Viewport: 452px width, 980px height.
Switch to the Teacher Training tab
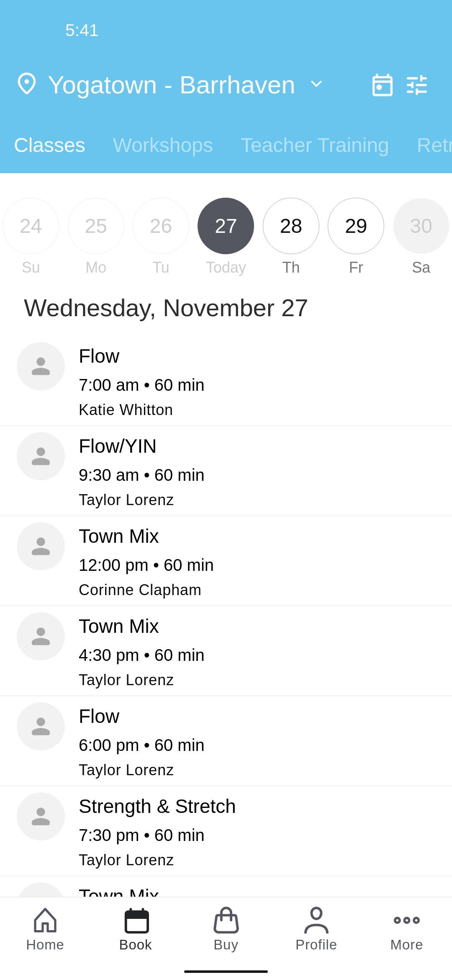pos(315,145)
